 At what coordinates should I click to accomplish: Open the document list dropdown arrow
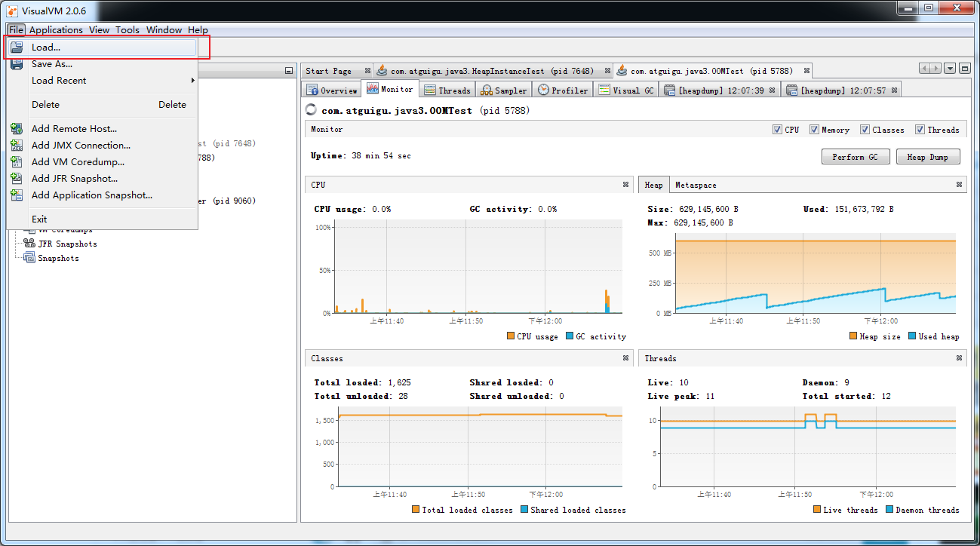(950, 69)
